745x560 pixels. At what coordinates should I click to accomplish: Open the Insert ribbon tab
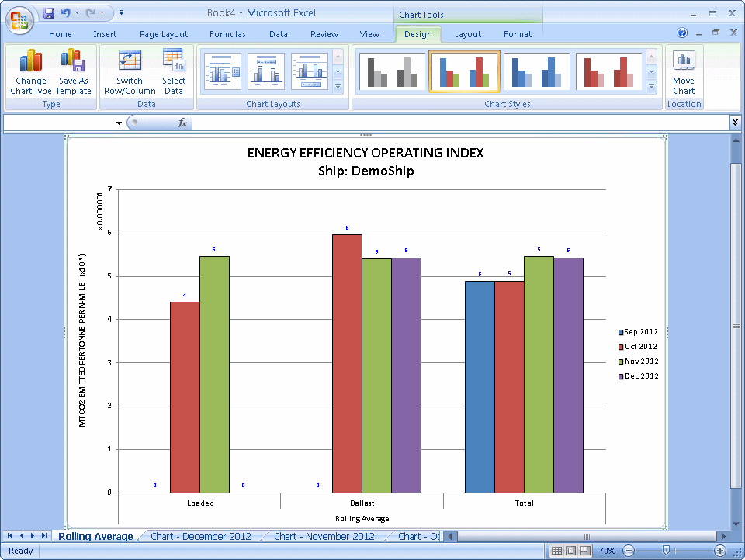pyautogui.click(x=105, y=34)
